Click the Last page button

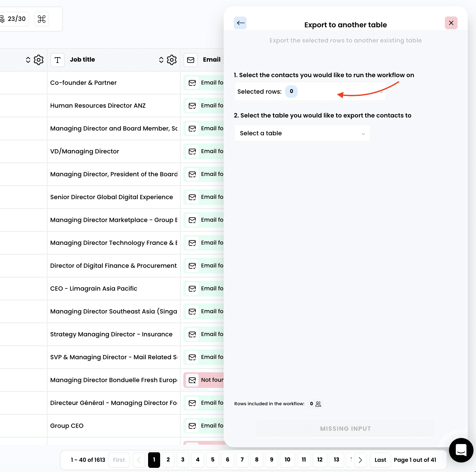click(x=380, y=460)
